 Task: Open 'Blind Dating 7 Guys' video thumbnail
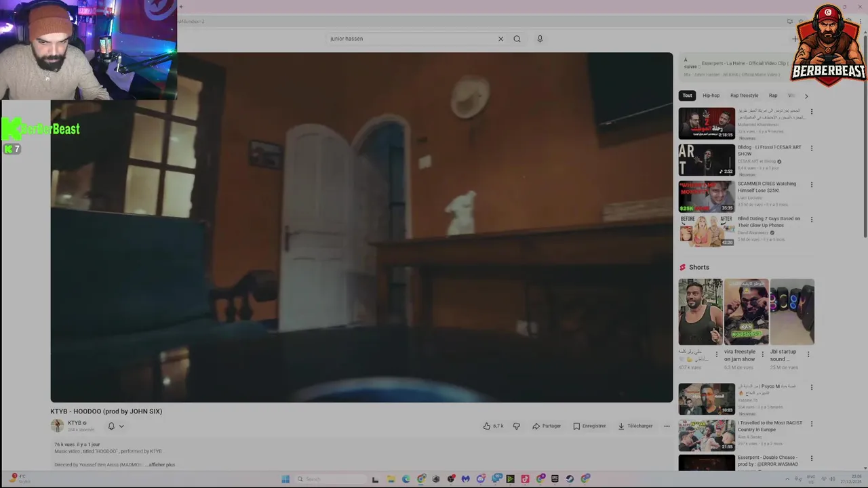click(707, 231)
